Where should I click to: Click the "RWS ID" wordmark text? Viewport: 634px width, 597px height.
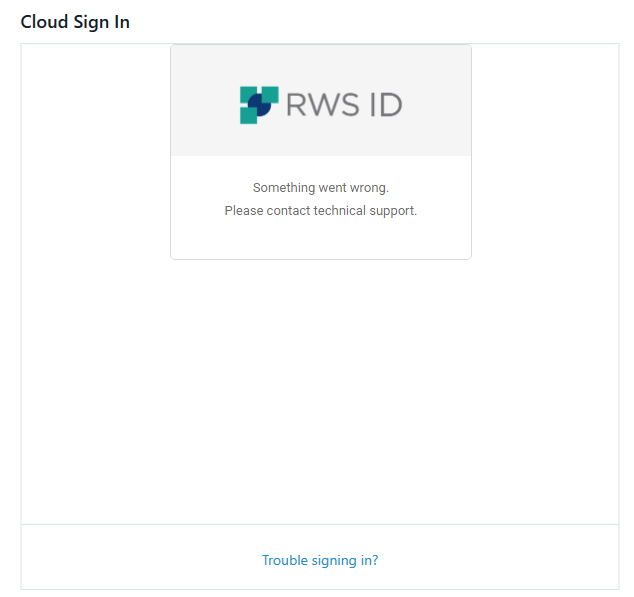344,105
